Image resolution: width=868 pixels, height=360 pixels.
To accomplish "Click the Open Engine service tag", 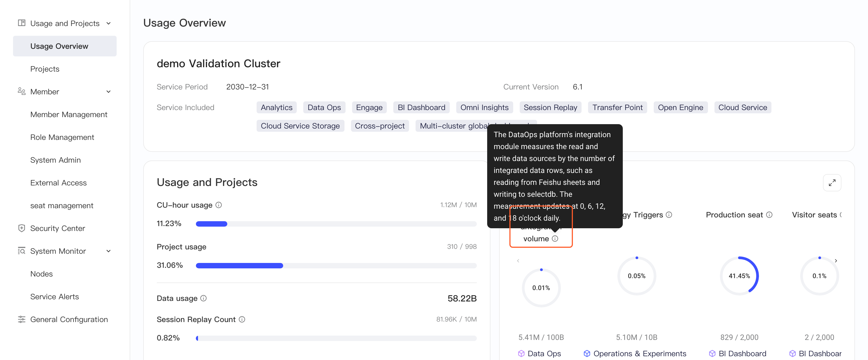I will point(680,107).
